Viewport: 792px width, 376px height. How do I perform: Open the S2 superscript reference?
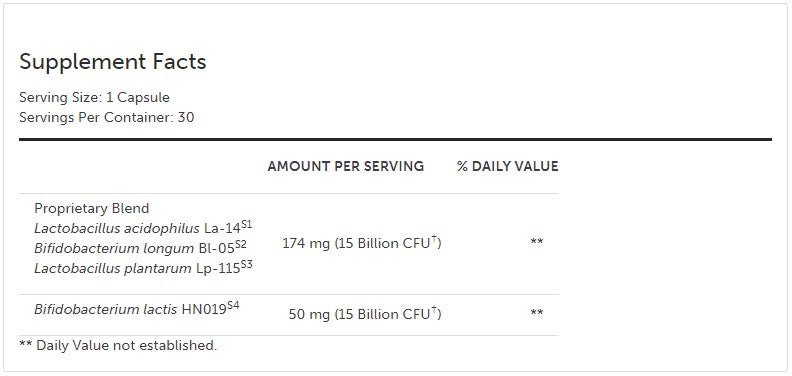click(x=241, y=244)
